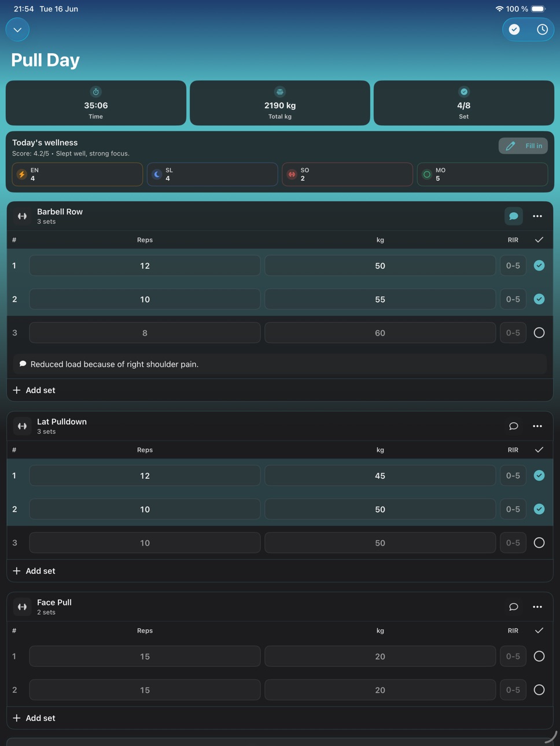Open the Lat Pulldown comment bubble
Screen dimensions: 560x746
pos(513,426)
